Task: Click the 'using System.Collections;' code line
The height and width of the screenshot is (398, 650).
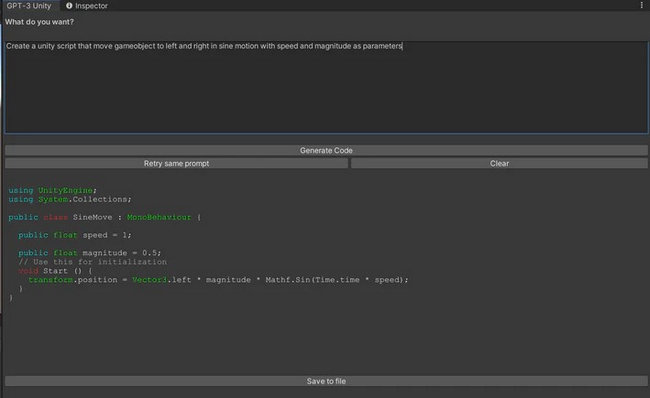Action: point(70,199)
